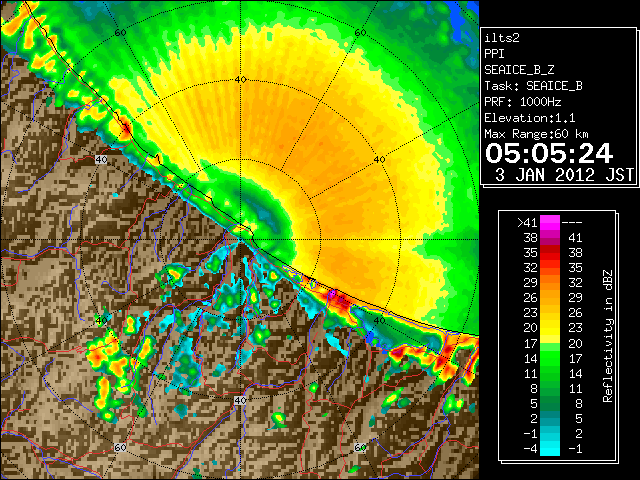
Task: Select the "---" label beside the magenta band
Action: (572, 223)
